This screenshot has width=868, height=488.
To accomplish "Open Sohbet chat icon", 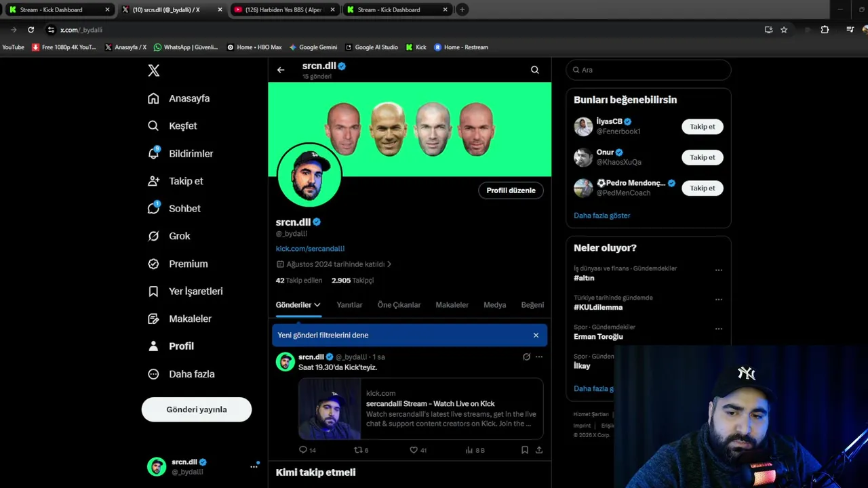I will coord(154,208).
